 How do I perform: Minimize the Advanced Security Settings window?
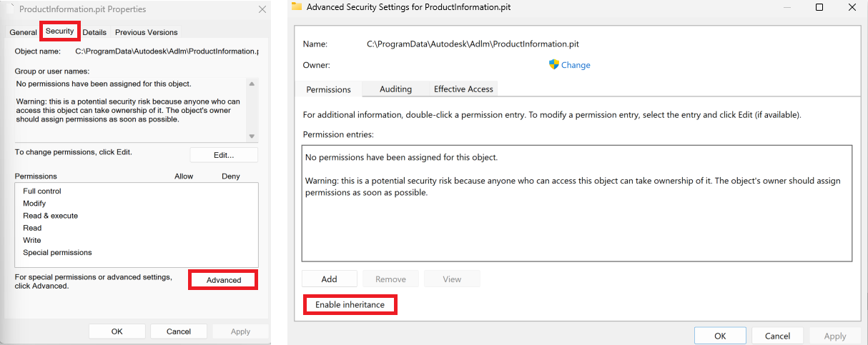(x=787, y=7)
